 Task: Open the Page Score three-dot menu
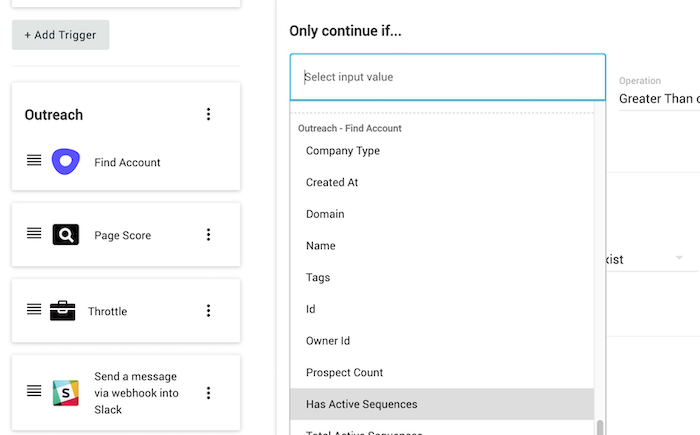(208, 235)
